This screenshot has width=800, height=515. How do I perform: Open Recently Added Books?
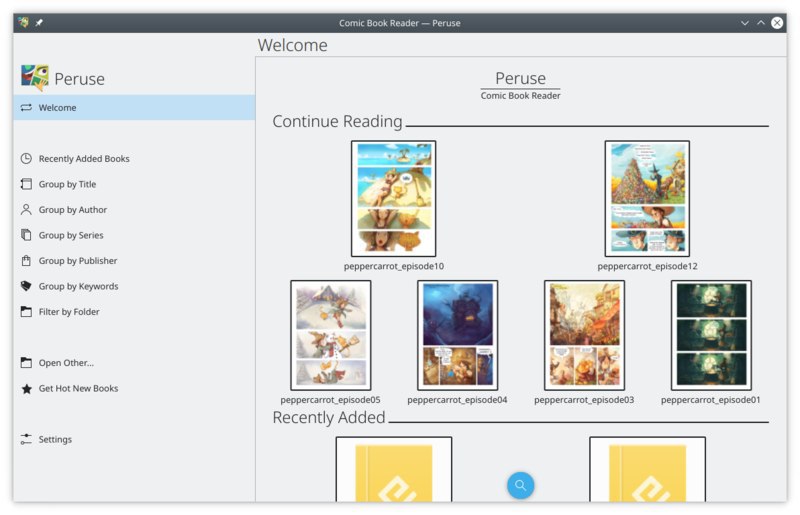tap(134, 159)
